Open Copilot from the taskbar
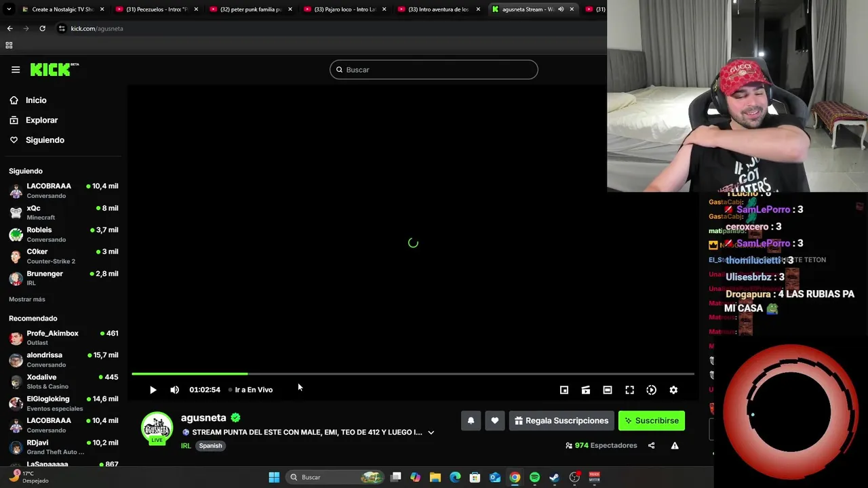868x488 pixels. (416, 477)
